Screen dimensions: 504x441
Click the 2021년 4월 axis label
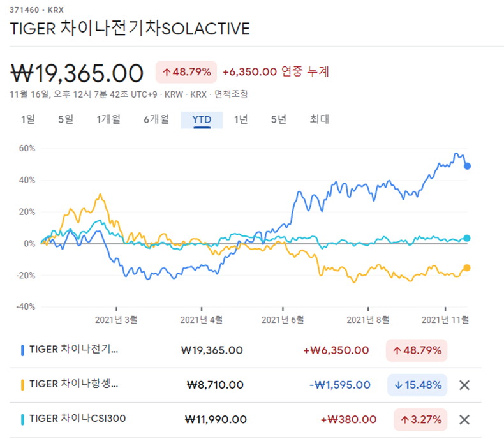point(201,320)
